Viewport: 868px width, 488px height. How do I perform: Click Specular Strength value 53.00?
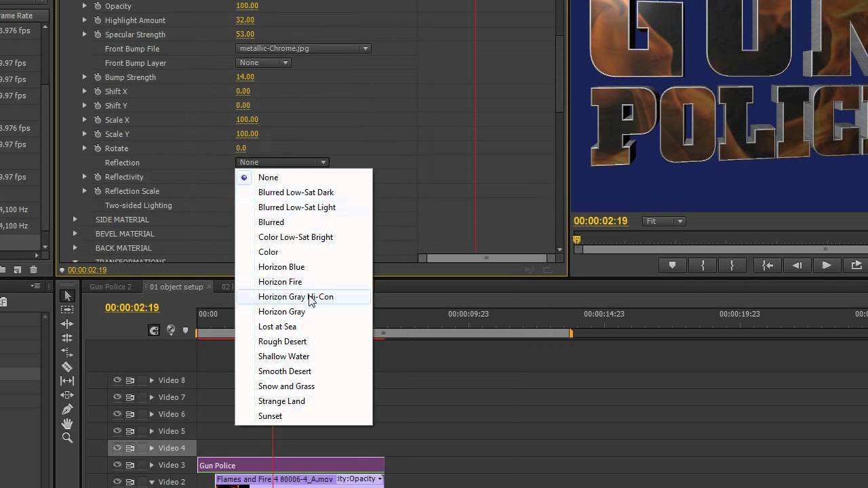coord(245,34)
